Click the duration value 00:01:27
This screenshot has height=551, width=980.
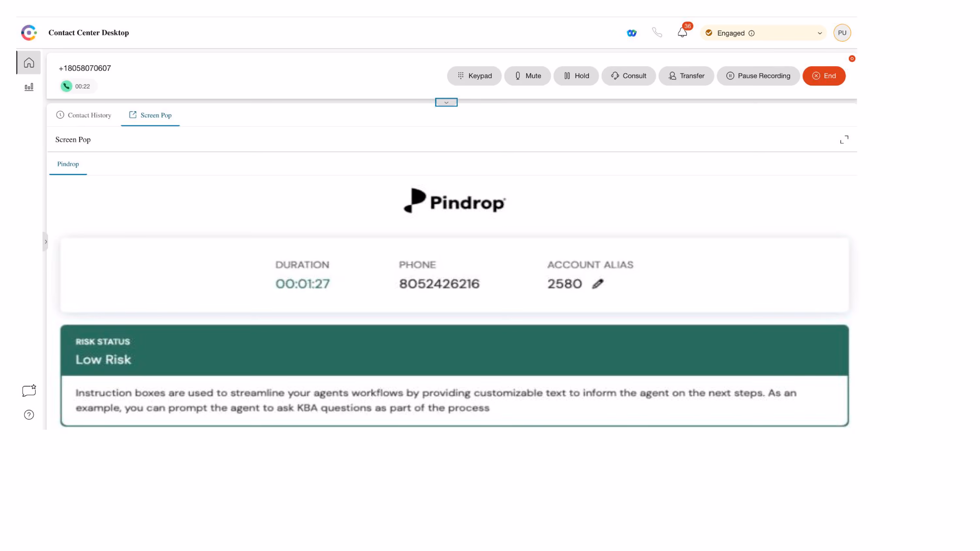coord(303,284)
